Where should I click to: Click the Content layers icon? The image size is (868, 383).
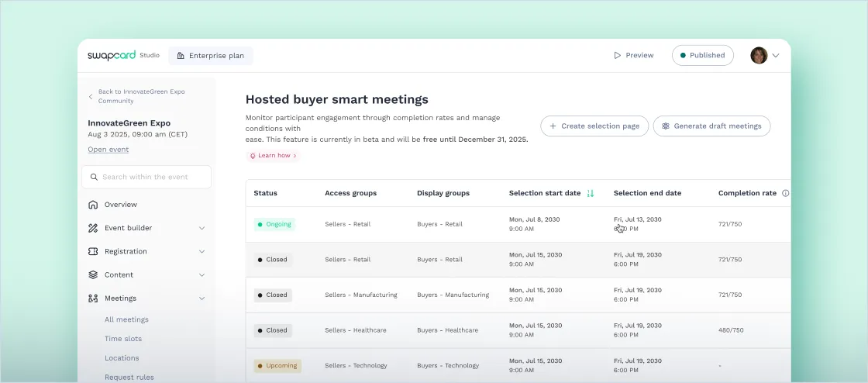tap(93, 275)
